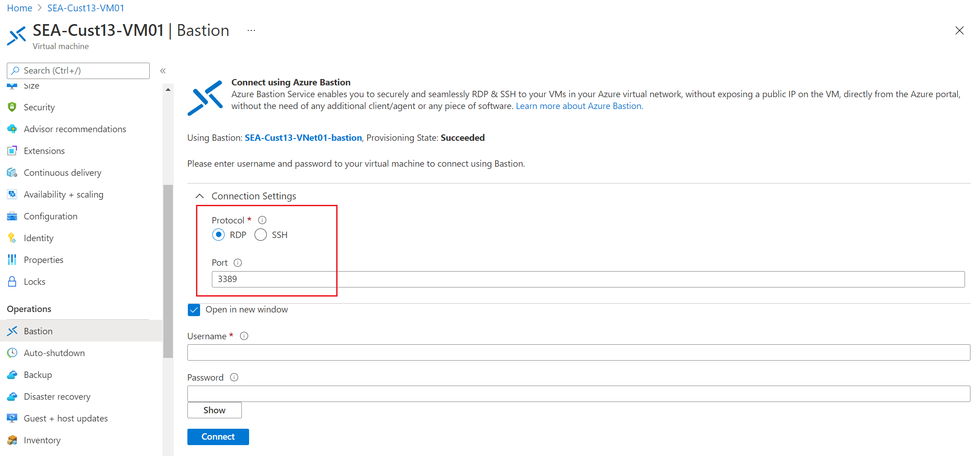Image resolution: width=980 pixels, height=456 pixels.
Task: Click the Security shield icon in sidebar
Action: 12,107
